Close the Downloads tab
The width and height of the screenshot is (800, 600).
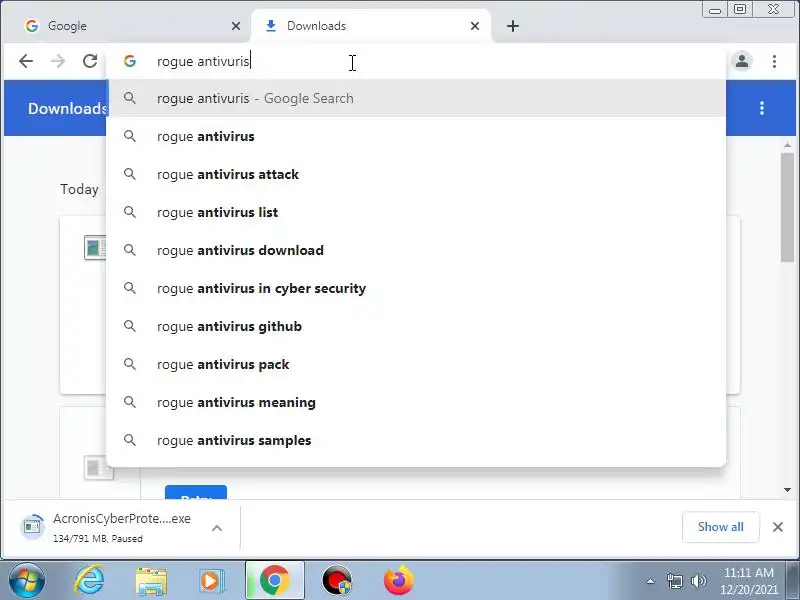(474, 26)
